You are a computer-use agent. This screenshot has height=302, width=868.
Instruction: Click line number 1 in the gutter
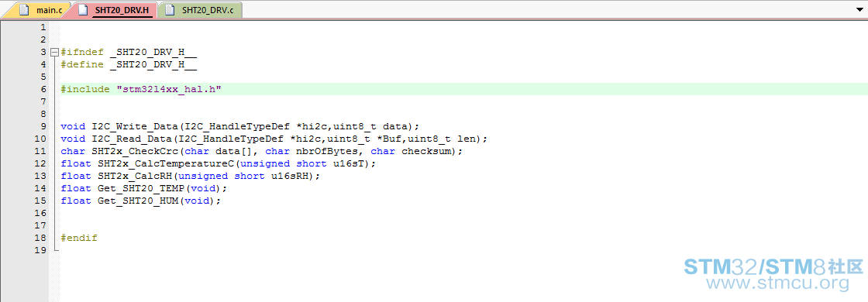pos(43,27)
